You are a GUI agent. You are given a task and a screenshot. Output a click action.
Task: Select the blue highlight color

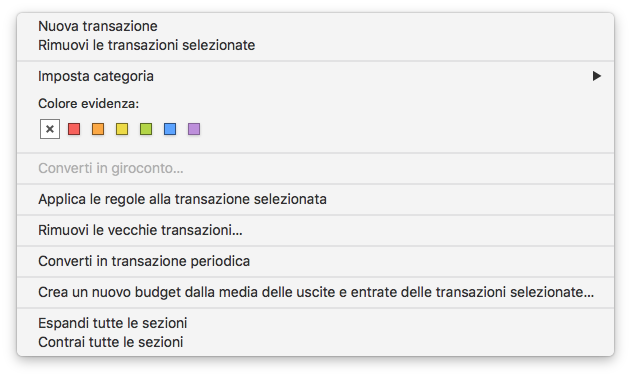170,129
